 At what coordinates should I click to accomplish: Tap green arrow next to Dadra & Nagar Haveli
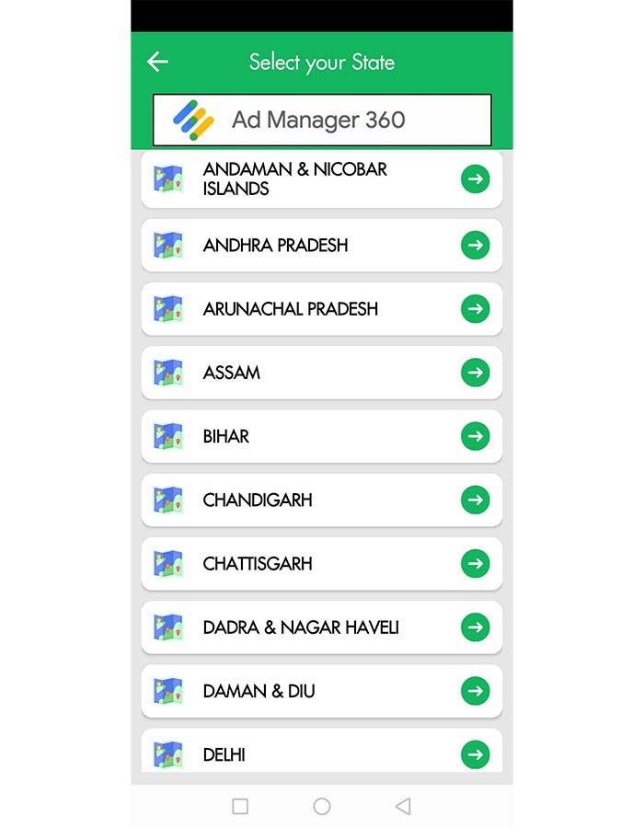(475, 627)
